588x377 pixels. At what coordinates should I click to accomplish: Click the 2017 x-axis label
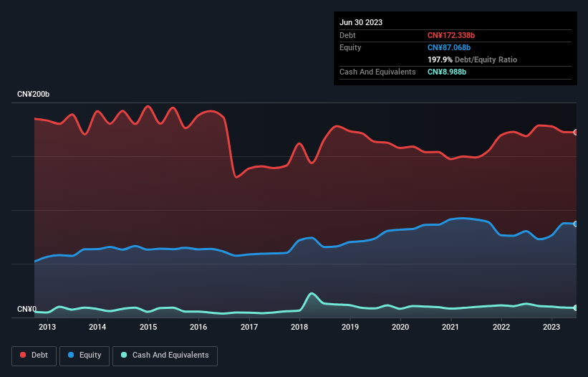tap(249, 327)
